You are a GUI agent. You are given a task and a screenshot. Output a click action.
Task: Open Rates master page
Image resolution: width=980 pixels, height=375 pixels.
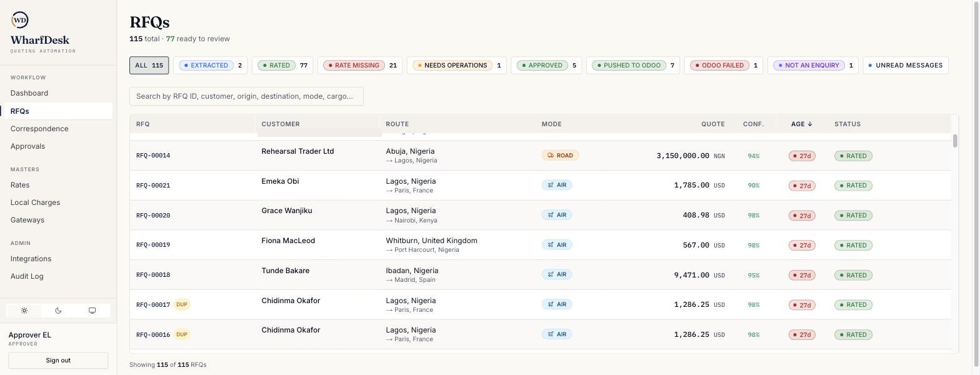pyautogui.click(x=58, y=185)
